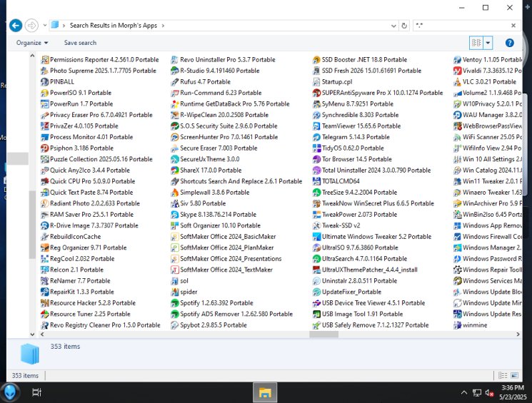Click the Reg Organizer 9.71 Portable icon
532x403 pixels.
pos(44,248)
